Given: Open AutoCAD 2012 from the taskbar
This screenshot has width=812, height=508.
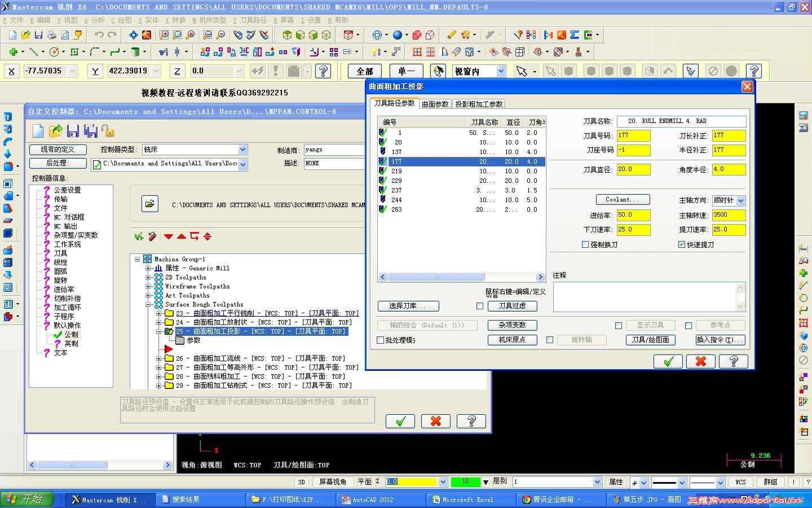Looking at the screenshot, I should [x=381, y=500].
